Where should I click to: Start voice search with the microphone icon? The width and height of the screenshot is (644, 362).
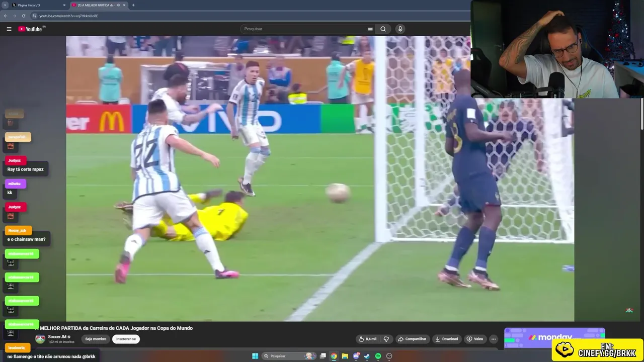[x=400, y=29]
